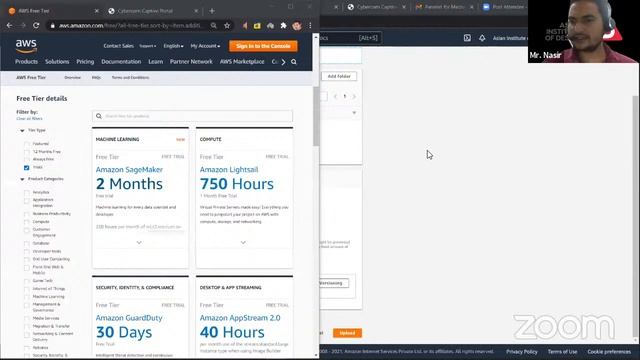Bookmark this page with star icon
This screenshot has width=640, height=360.
coord(227,25)
